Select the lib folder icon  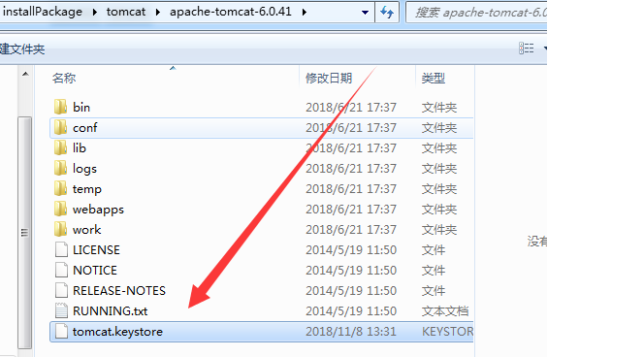[60, 147]
